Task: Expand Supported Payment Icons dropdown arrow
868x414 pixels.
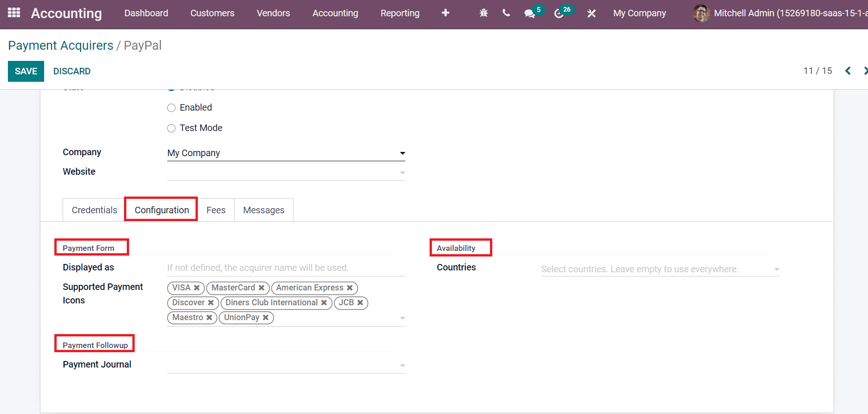Action: click(402, 318)
